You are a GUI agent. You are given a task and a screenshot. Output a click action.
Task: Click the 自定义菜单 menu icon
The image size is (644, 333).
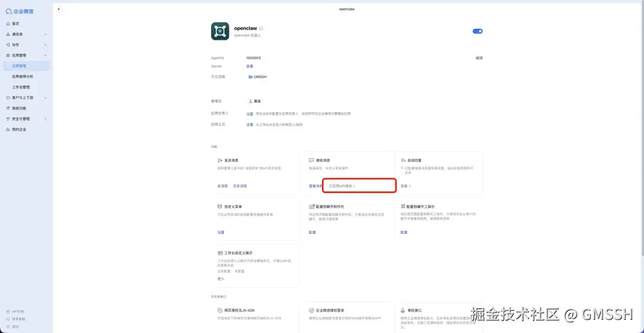[x=219, y=206]
